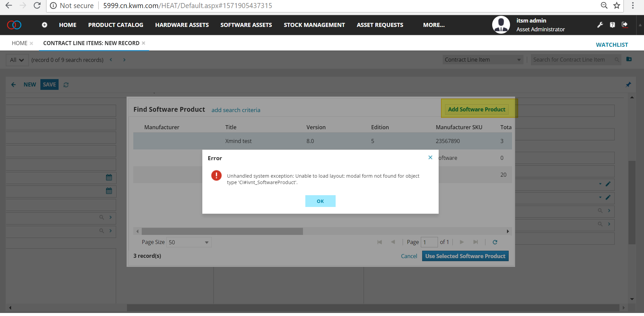The height and width of the screenshot is (316, 644).
Task: Open the HARDWARE ASSETS menu
Action: point(182,25)
